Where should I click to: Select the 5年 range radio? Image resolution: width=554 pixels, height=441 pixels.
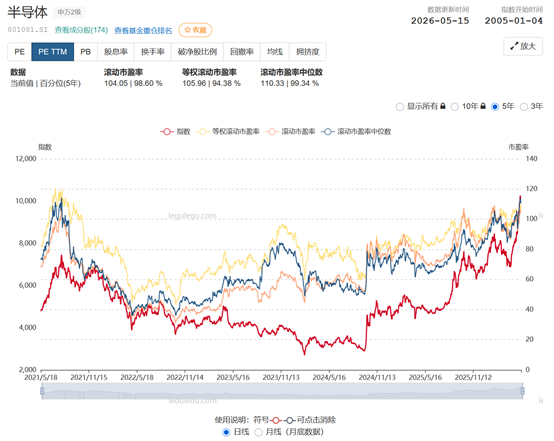495,107
